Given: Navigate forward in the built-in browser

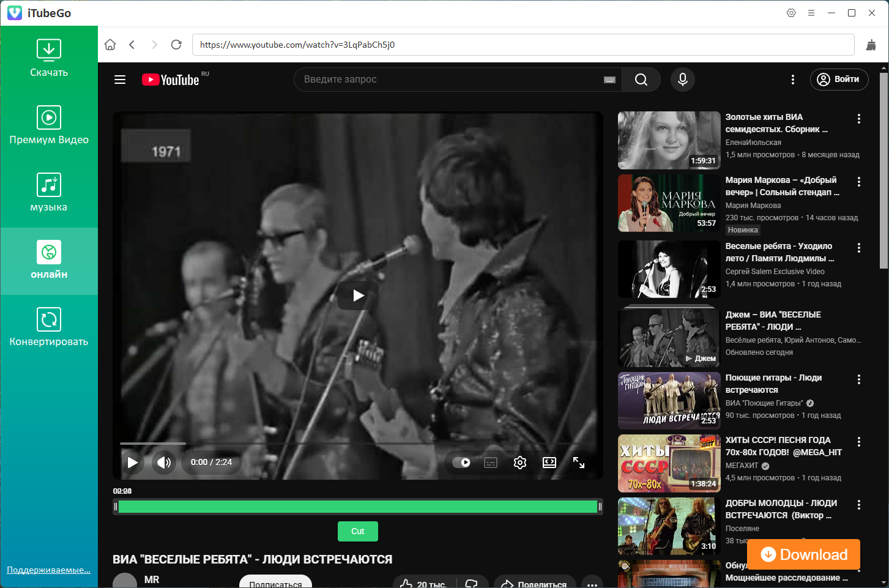Looking at the screenshot, I should (154, 45).
